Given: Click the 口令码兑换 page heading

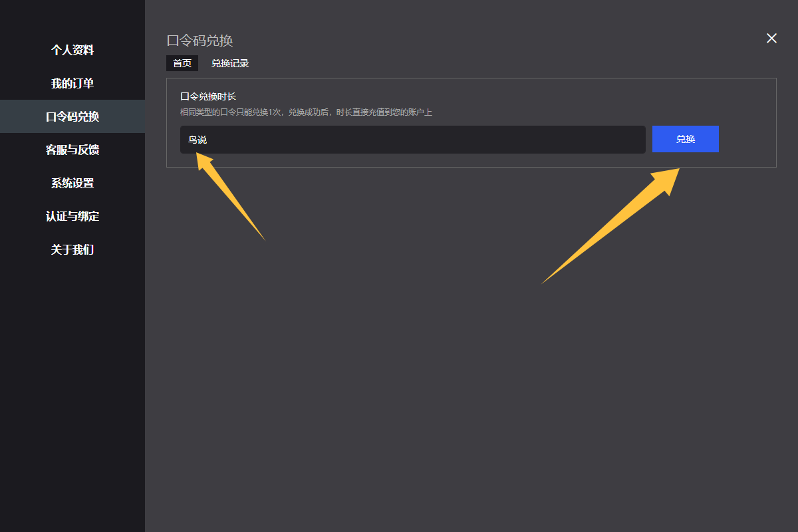Looking at the screenshot, I should coord(199,41).
